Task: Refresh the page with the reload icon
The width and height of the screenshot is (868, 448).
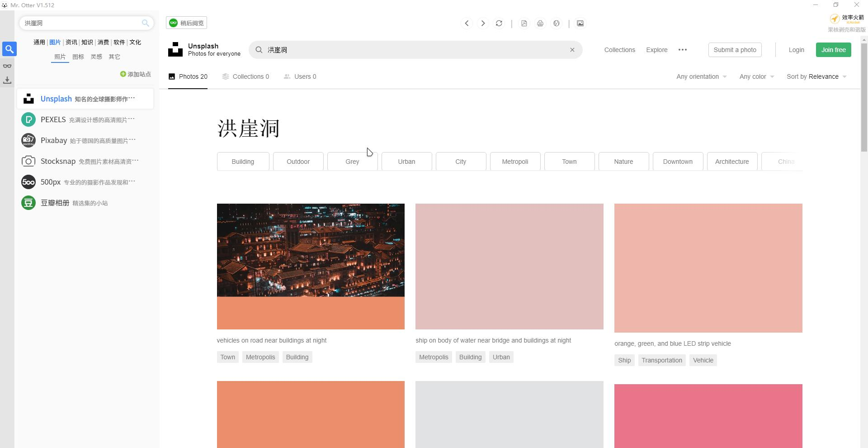Action: tap(499, 23)
